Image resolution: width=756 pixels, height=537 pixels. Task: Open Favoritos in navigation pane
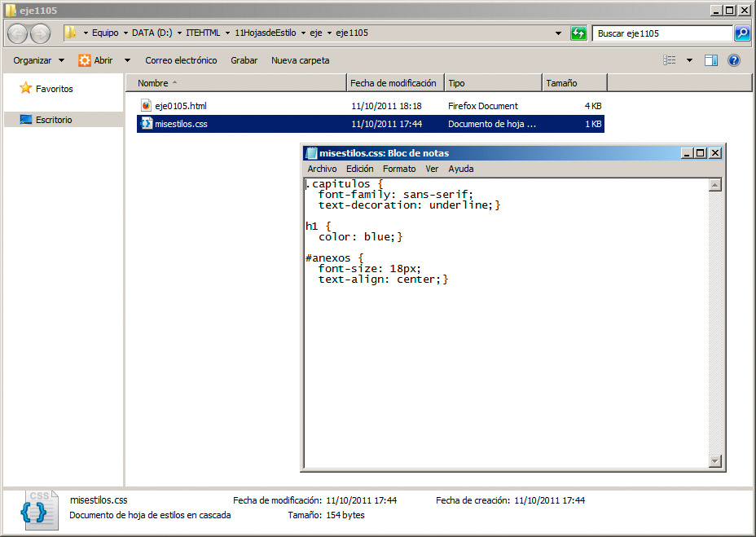pos(54,89)
